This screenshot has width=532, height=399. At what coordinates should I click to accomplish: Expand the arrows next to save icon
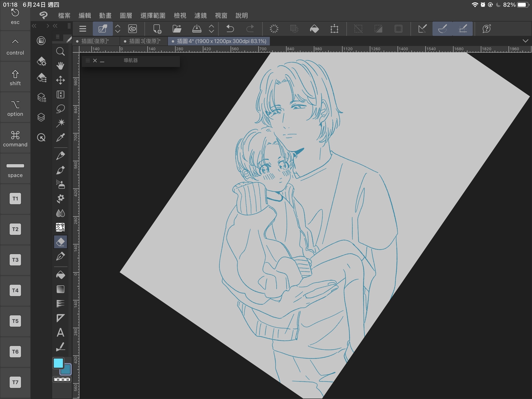(211, 29)
